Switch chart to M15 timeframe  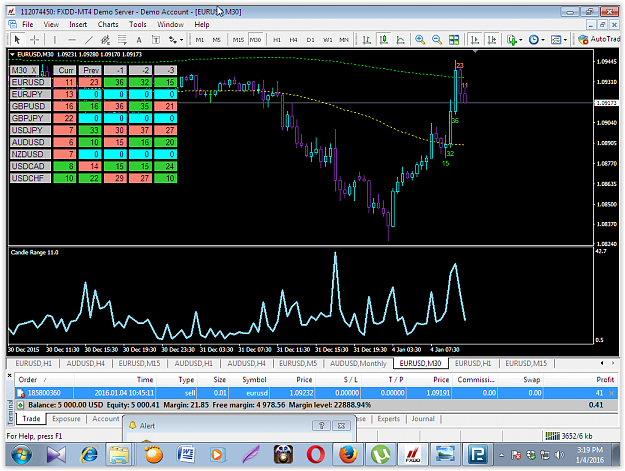tap(238, 39)
